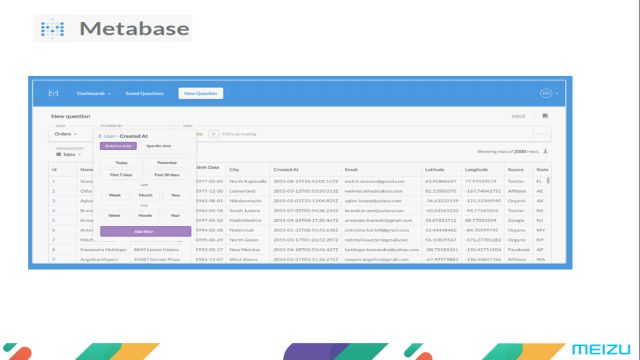The height and width of the screenshot is (360, 640).
Task: Click the Longitude column header
Action: pos(476,169)
